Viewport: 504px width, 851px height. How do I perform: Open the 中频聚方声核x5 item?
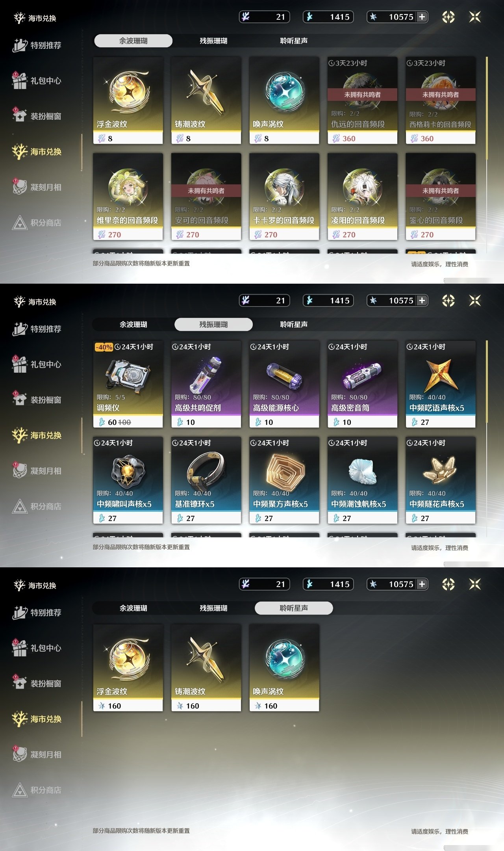(x=284, y=480)
